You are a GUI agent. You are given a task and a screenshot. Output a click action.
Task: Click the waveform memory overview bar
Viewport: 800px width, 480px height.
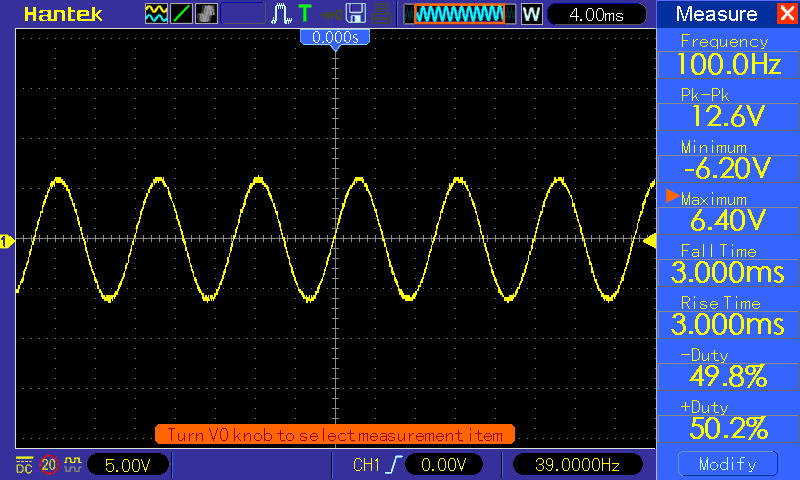(459, 14)
